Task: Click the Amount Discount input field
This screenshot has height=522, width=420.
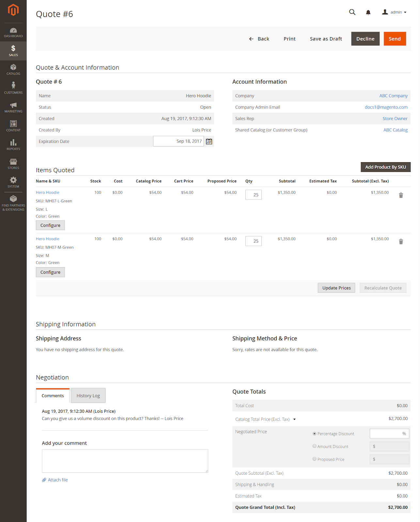Action: (389, 446)
